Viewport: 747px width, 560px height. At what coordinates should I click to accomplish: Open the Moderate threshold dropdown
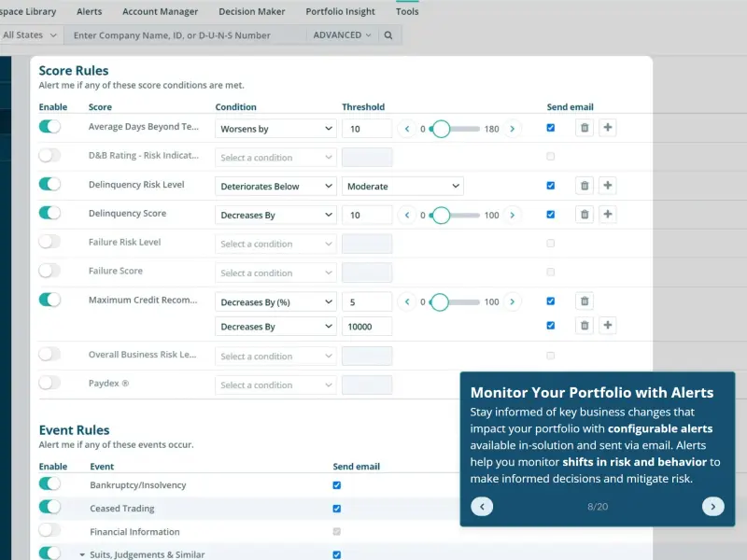pos(402,186)
